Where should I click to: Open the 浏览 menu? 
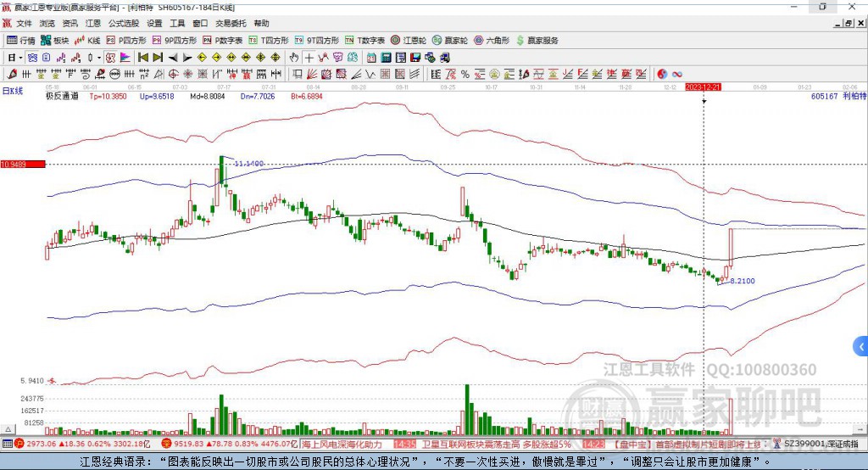(47, 23)
